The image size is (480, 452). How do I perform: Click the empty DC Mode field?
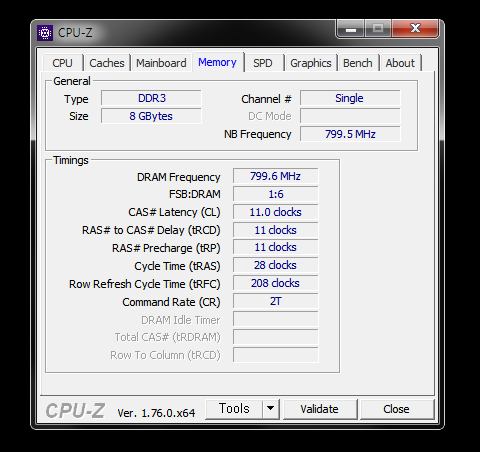(x=350, y=116)
